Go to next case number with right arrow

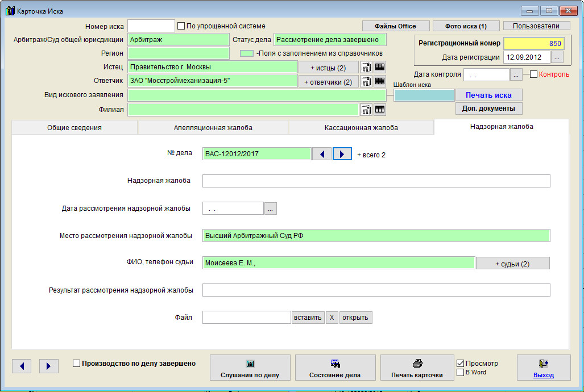[342, 154]
